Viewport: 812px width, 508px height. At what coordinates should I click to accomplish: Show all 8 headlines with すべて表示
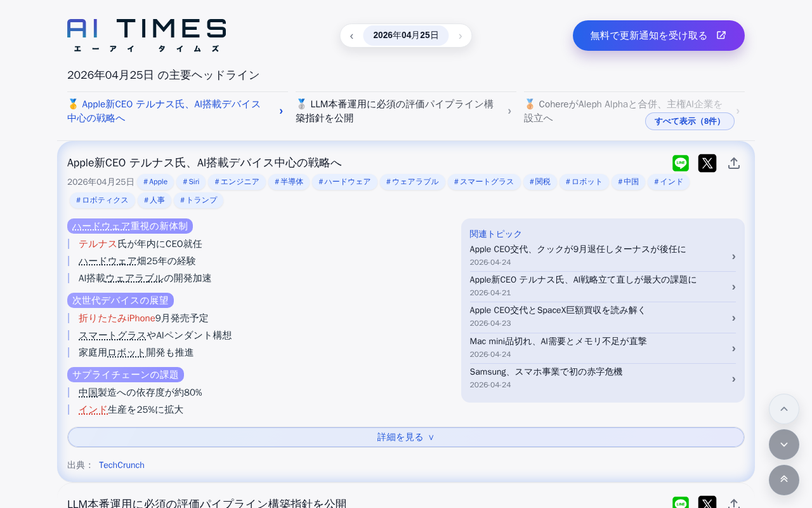click(x=690, y=121)
